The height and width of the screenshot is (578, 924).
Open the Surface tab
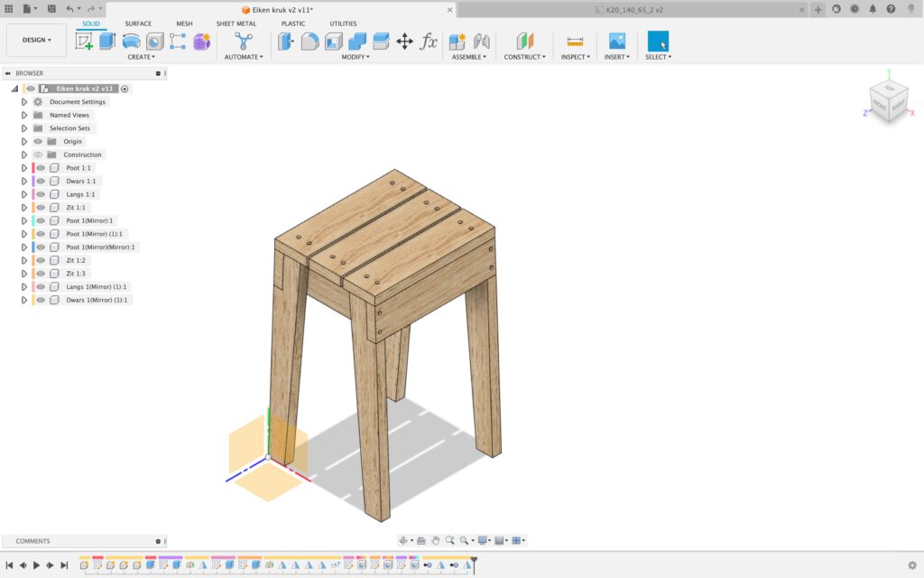tap(138, 23)
